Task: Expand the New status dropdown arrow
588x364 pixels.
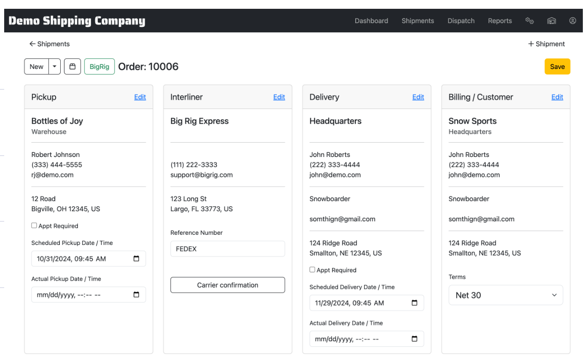Action: coord(55,67)
